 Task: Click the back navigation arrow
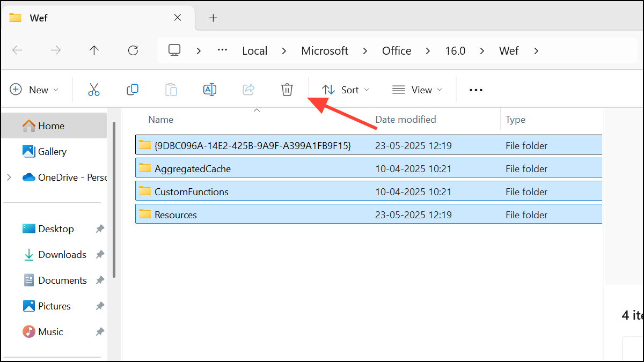click(x=17, y=50)
